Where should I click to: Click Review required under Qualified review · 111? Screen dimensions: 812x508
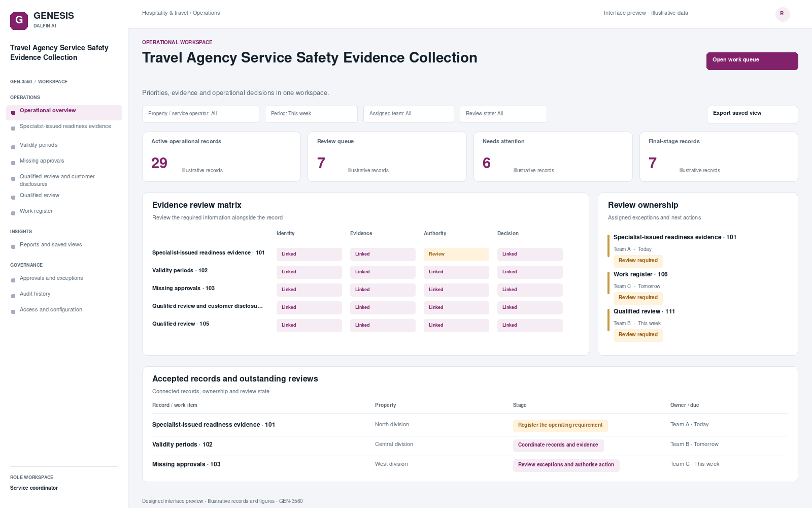638,335
